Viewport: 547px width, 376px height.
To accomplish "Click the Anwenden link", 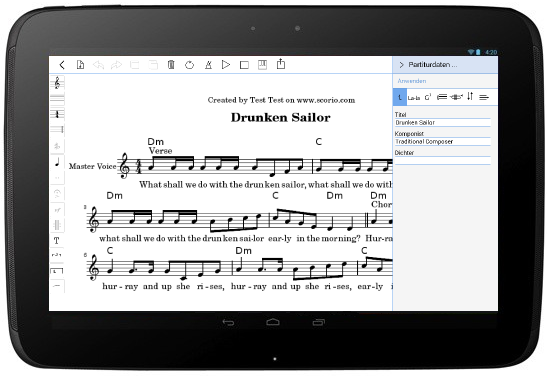I will pyautogui.click(x=412, y=81).
